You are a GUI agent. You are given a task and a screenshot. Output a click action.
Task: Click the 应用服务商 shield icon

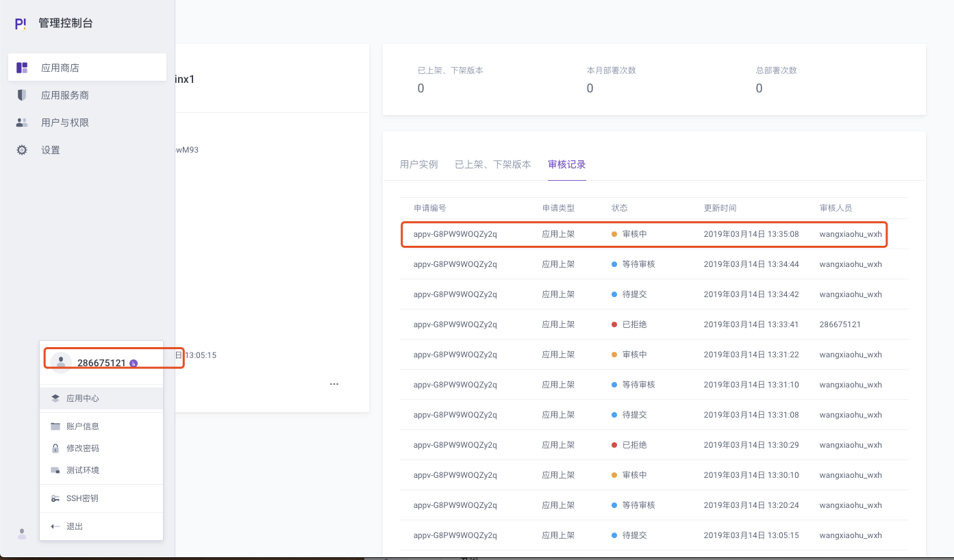pos(22,95)
